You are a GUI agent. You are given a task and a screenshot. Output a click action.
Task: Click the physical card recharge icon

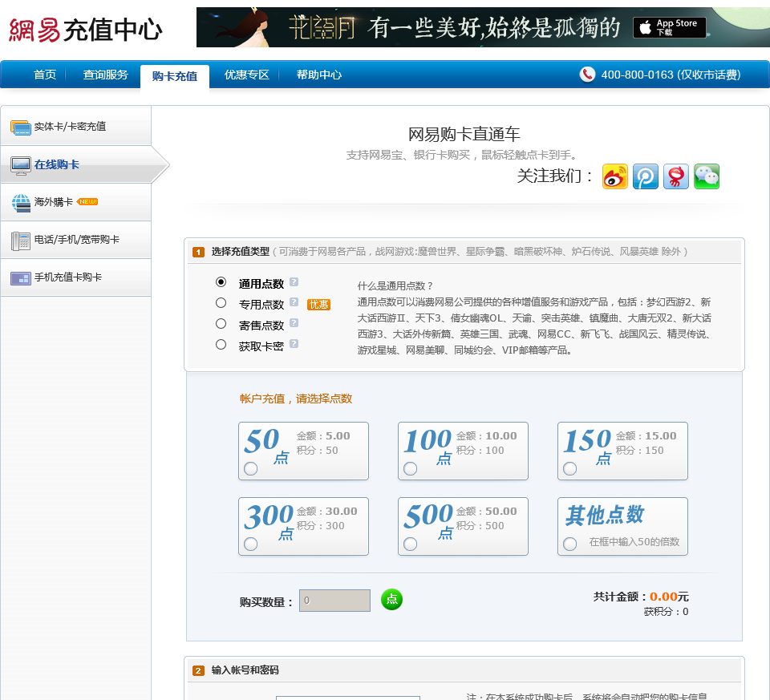[21, 127]
